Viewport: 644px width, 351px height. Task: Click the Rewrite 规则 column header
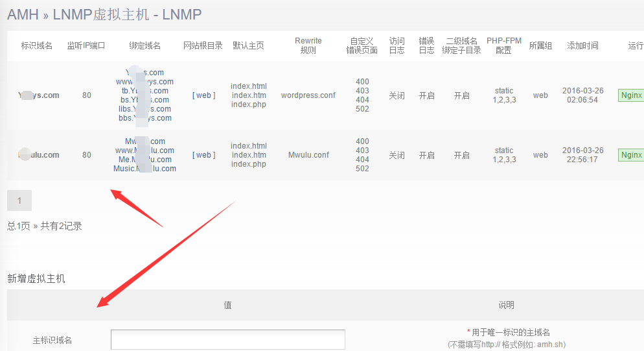(x=308, y=45)
